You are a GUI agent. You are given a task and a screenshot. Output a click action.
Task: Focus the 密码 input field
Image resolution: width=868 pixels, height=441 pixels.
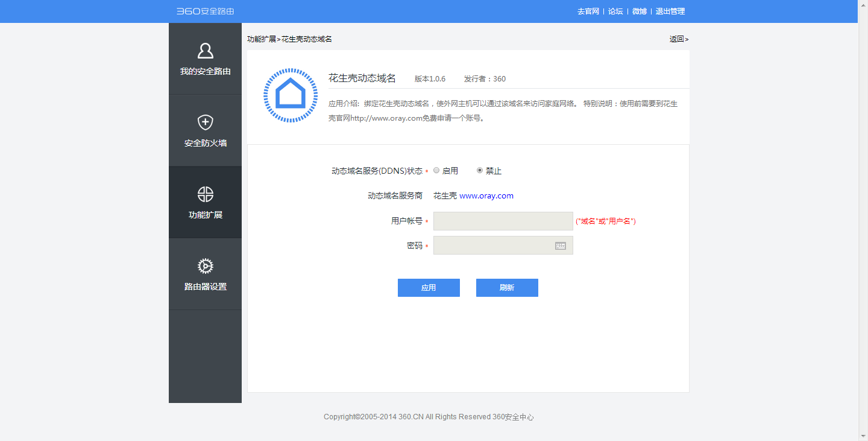503,246
